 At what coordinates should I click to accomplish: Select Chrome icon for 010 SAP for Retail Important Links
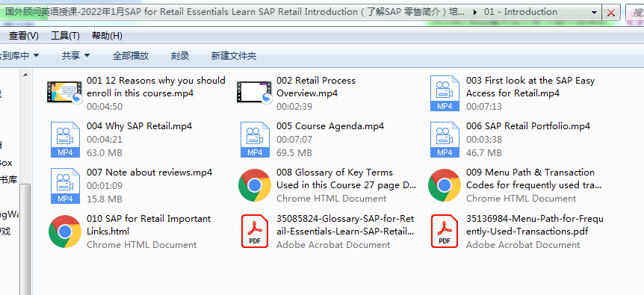[x=65, y=232]
